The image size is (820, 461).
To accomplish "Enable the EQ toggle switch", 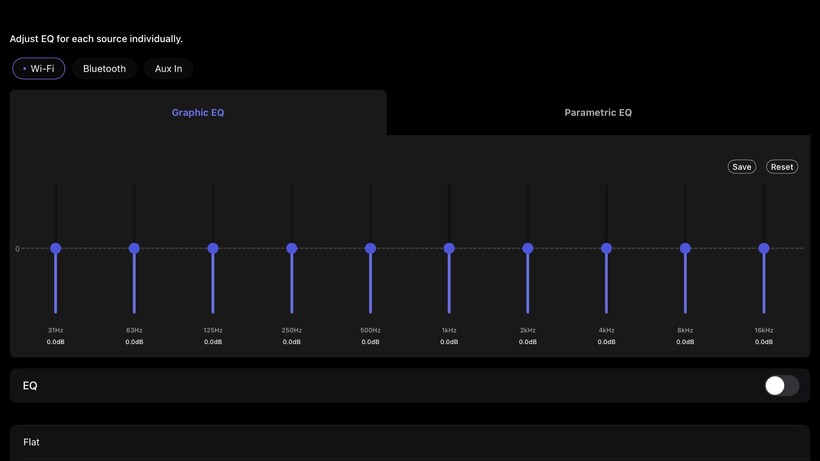I will pos(781,386).
